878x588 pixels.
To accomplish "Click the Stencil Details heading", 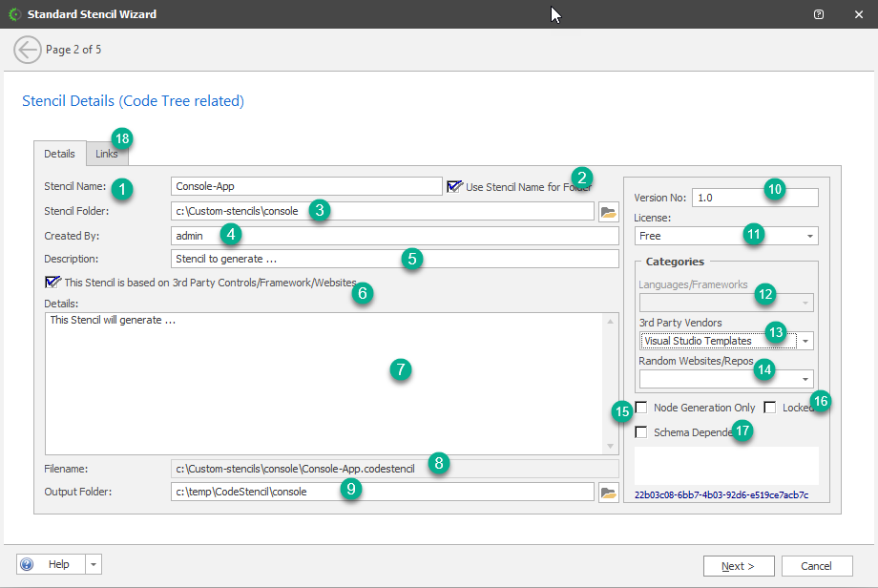I will (x=133, y=101).
